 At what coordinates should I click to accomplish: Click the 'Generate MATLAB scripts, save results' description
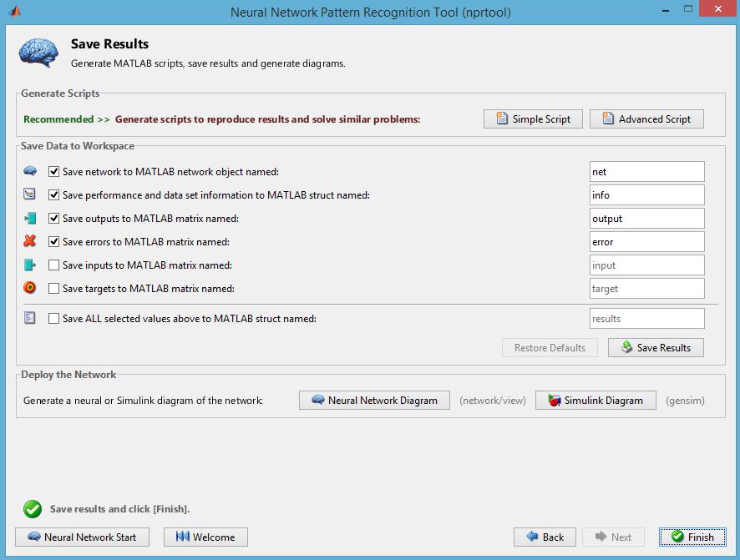(208, 63)
